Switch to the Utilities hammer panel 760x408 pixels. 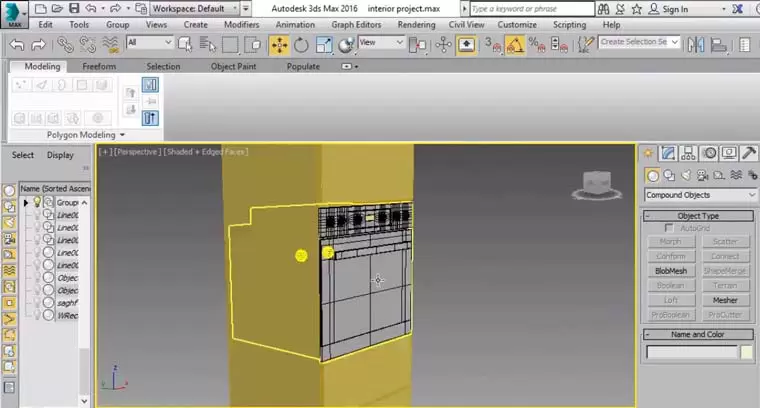749,153
